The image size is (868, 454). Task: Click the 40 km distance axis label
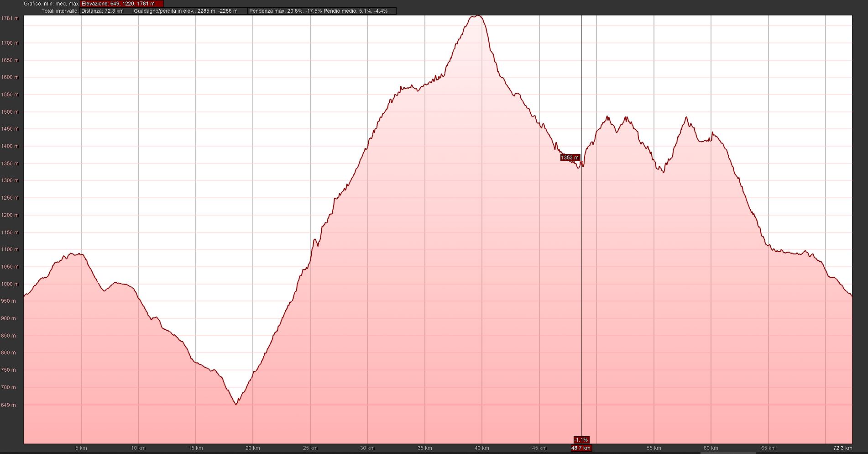point(481,448)
